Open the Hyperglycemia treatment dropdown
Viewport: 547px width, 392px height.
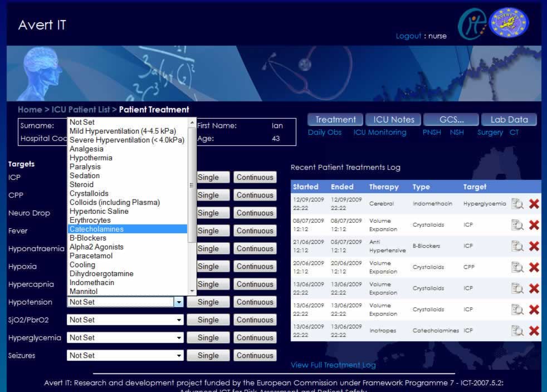coord(179,337)
